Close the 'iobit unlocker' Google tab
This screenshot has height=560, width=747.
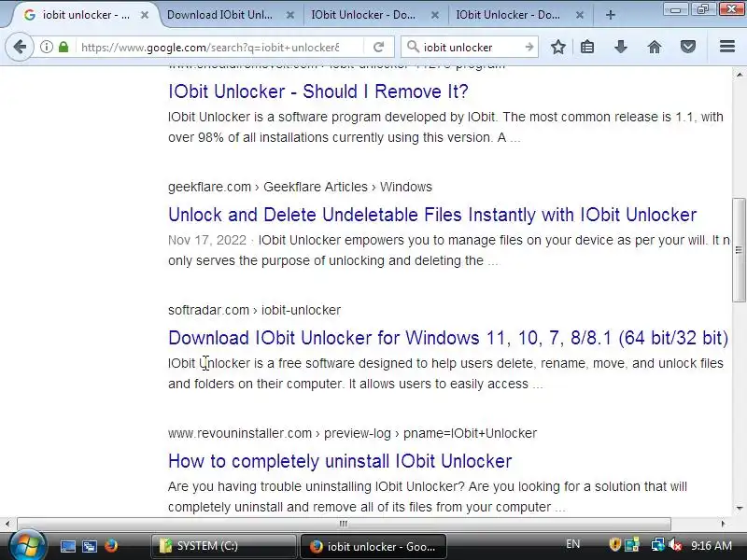tap(145, 15)
